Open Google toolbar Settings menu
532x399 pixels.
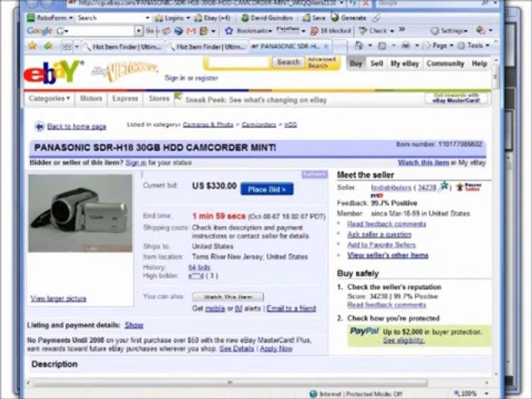point(449,31)
